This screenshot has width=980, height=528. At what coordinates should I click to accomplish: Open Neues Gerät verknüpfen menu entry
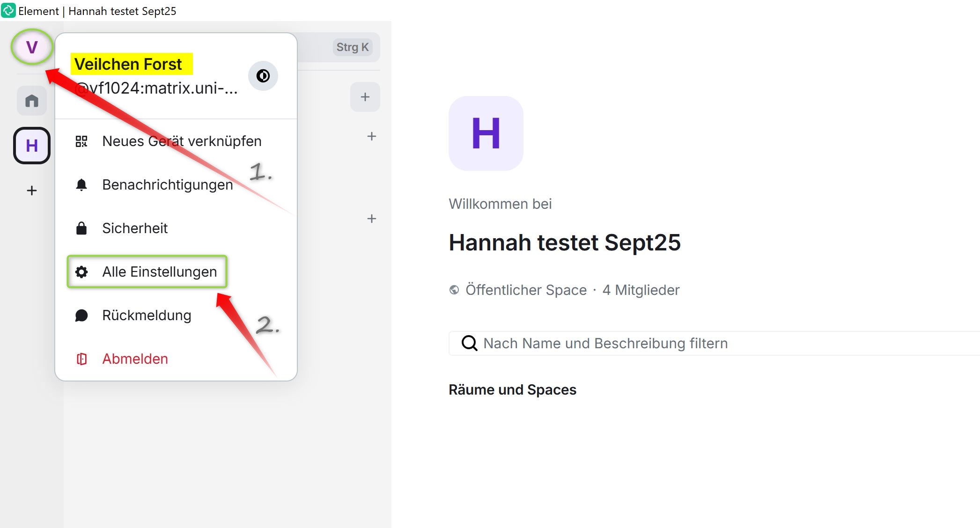(x=182, y=141)
